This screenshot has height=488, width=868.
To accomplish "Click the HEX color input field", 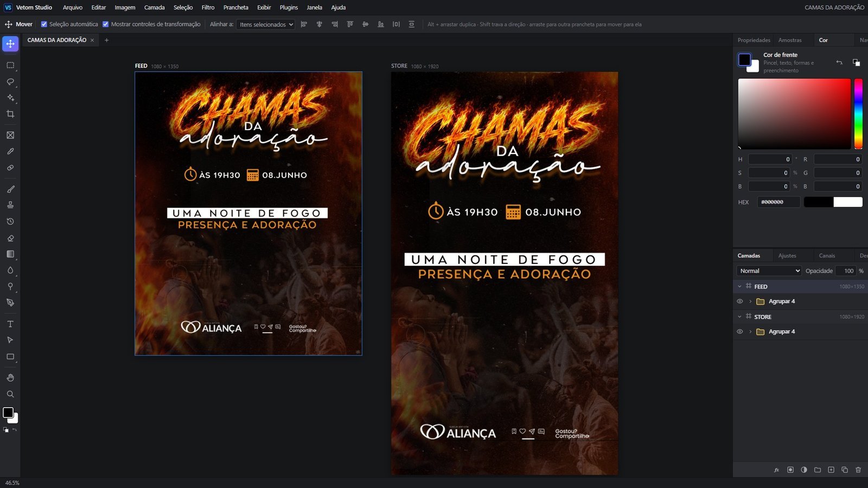I will (x=779, y=202).
